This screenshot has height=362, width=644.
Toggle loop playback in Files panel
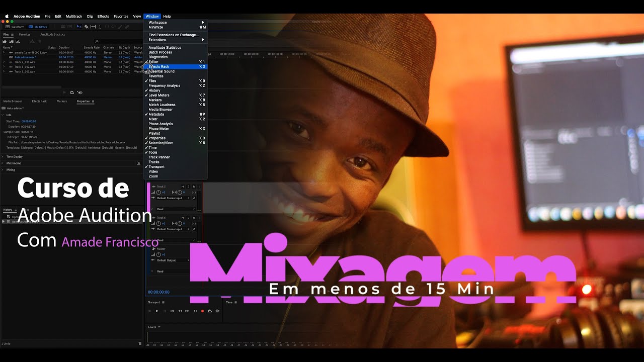coord(72,93)
